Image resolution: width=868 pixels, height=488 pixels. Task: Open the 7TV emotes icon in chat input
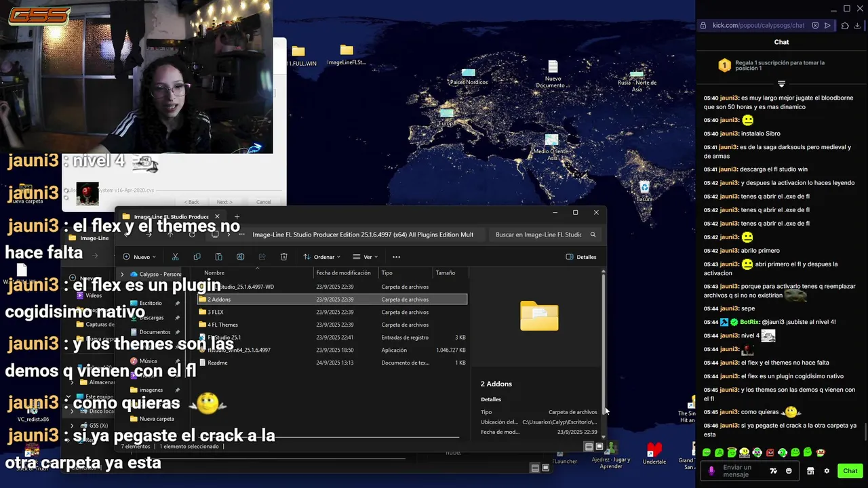pyautogui.click(x=774, y=471)
